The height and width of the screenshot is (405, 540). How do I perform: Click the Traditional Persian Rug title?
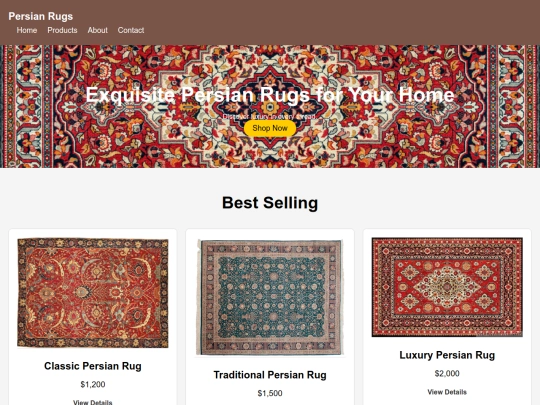coord(270,375)
